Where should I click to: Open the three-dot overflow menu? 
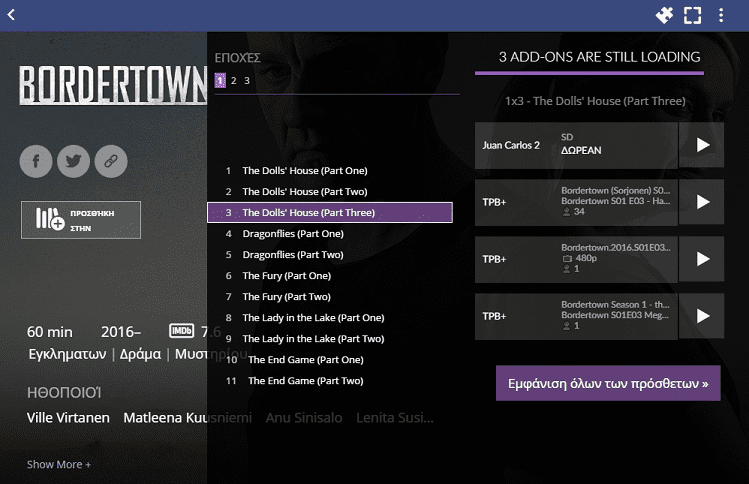coord(721,15)
